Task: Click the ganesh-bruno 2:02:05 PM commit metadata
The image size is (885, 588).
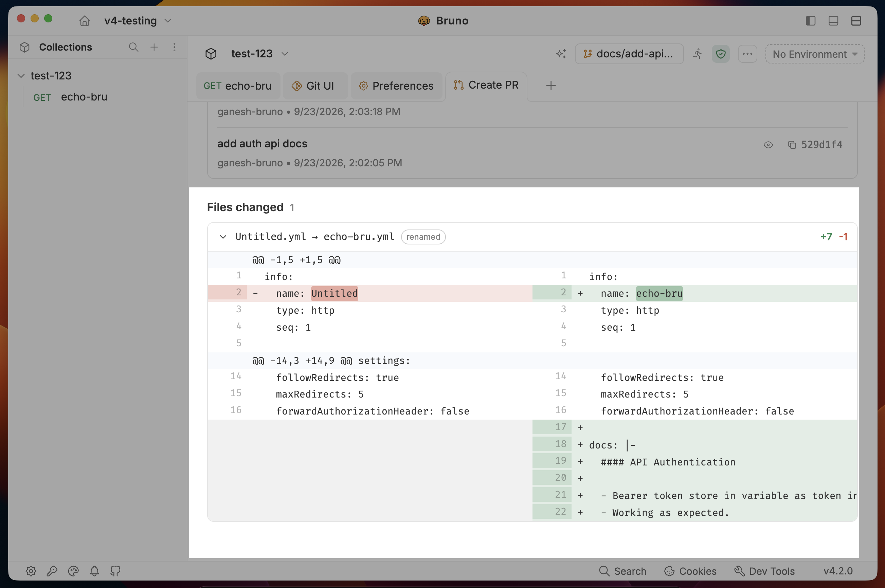Action: (309, 163)
